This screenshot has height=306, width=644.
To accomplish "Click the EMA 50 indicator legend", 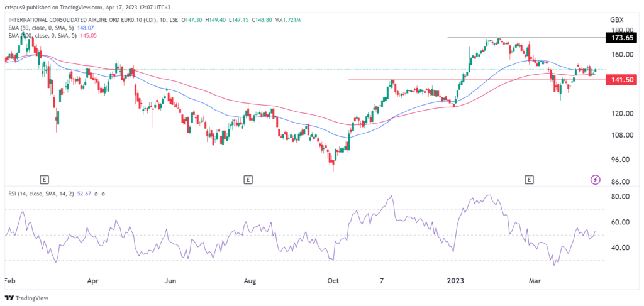I will [52, 29].
